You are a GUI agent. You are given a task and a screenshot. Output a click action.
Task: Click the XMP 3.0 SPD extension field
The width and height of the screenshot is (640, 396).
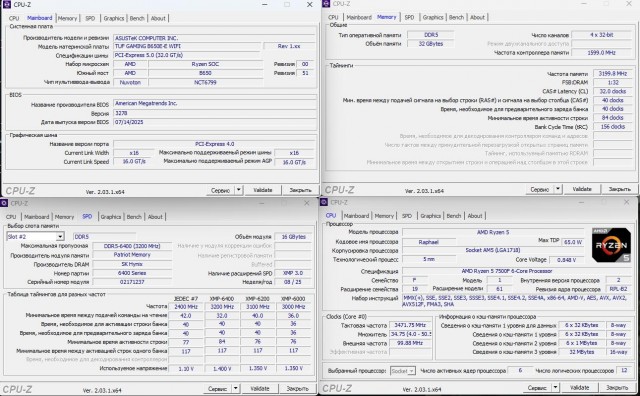[x=293, y=273]
